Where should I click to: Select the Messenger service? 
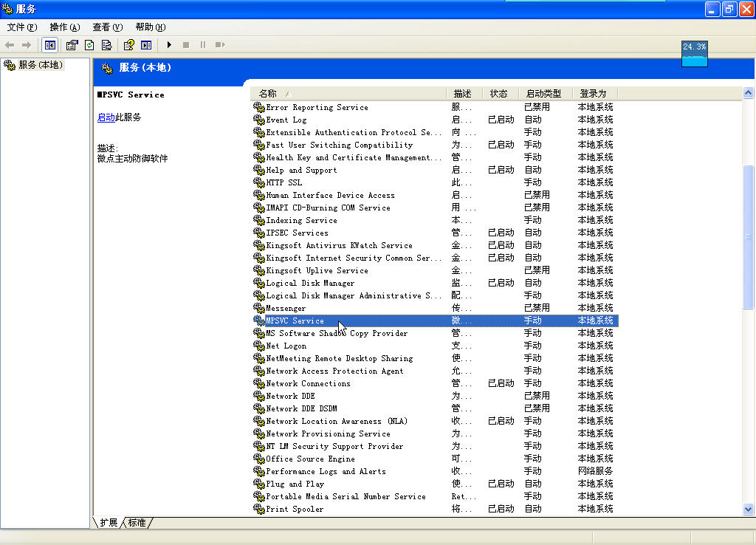coord(434,308)
